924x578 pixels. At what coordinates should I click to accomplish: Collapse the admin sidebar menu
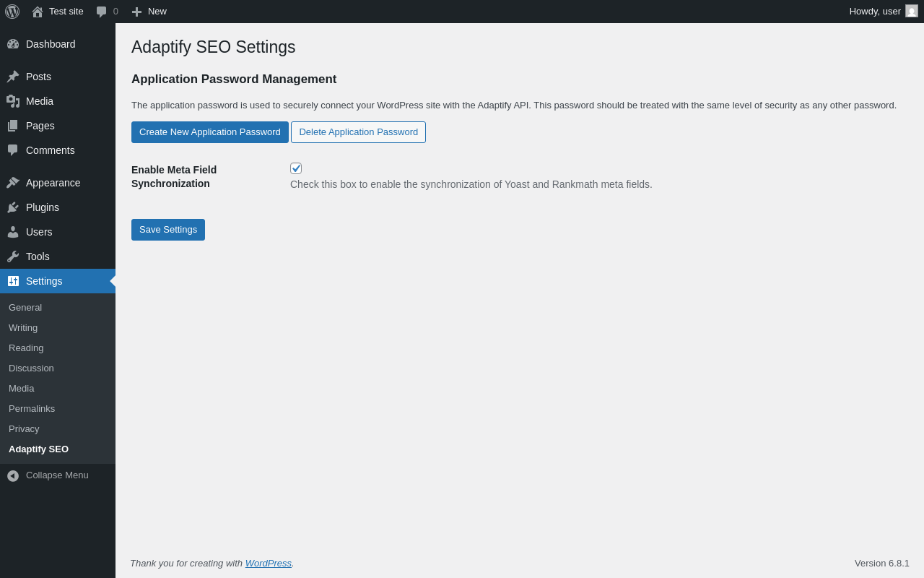[48, 475]
